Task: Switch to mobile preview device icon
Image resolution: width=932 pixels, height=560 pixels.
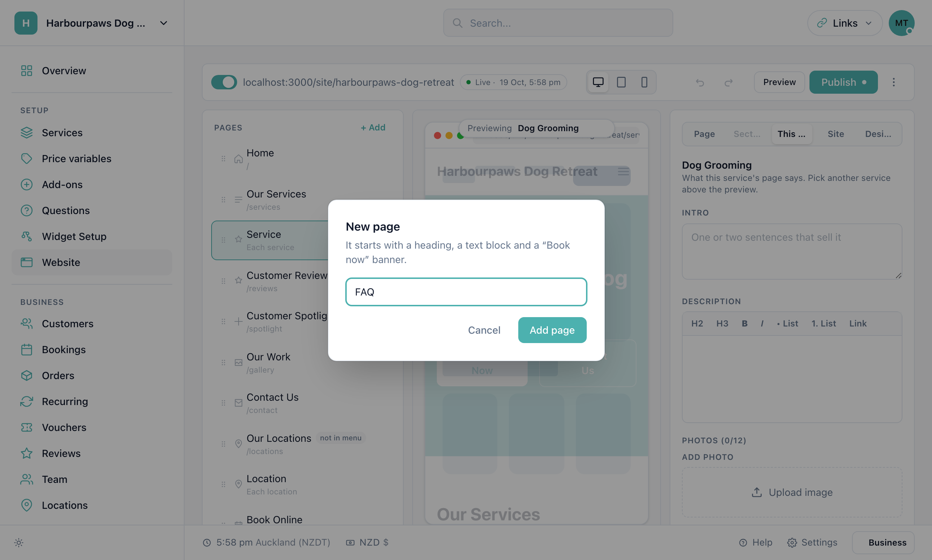Action: click(x=644, y=82)
